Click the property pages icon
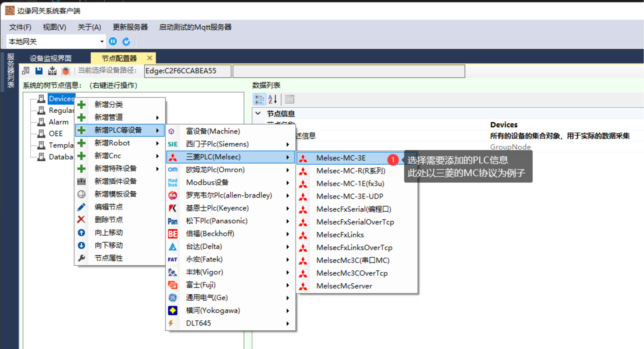 click(x=289, y=99)
